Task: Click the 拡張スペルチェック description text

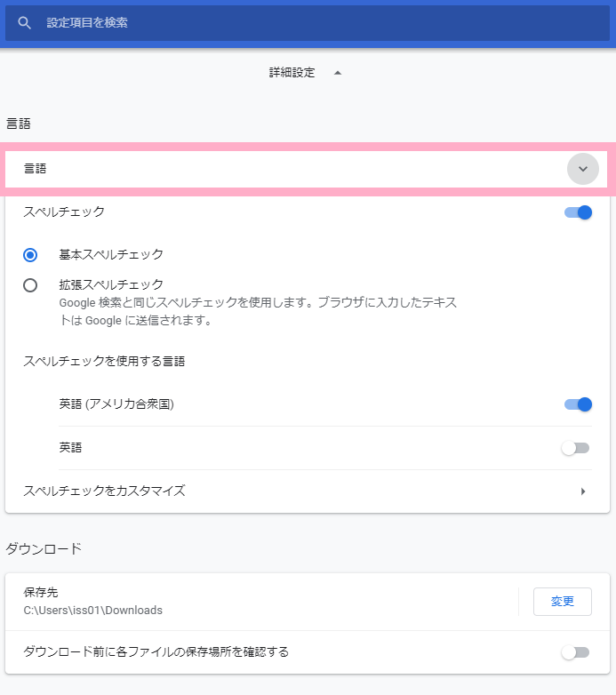Action: (x=258, y=312)
